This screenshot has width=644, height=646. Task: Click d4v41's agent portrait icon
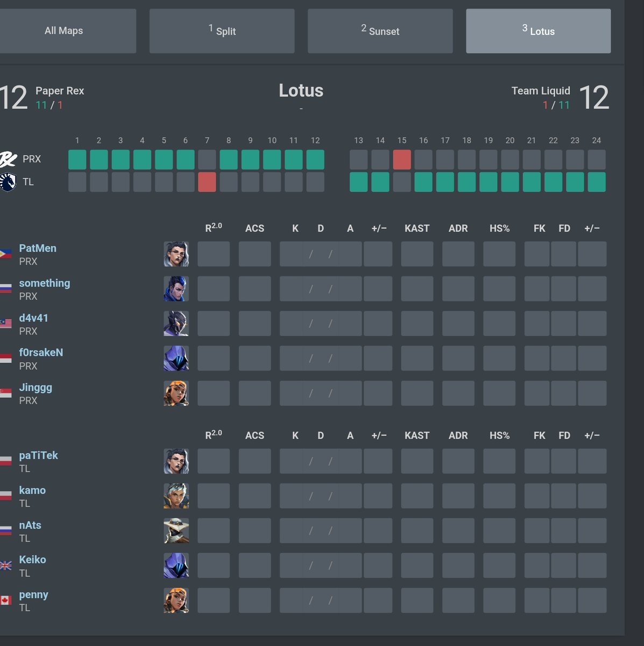pos(176,324)
